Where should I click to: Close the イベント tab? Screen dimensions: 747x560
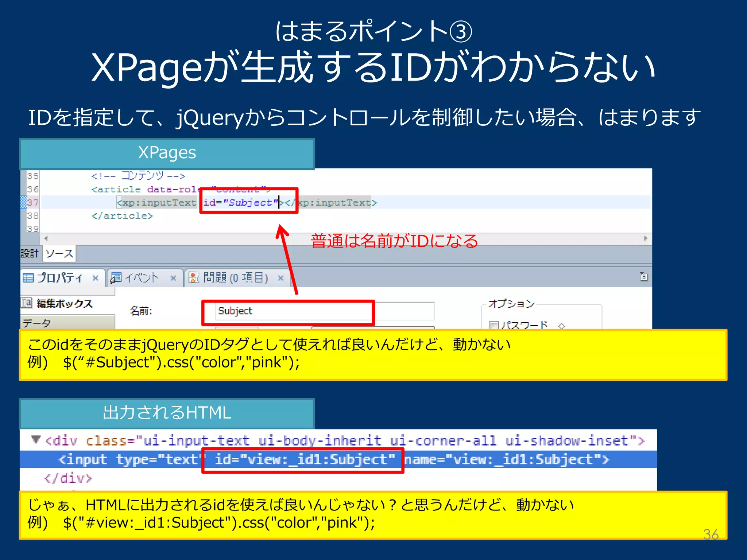[x=173, y=278]
